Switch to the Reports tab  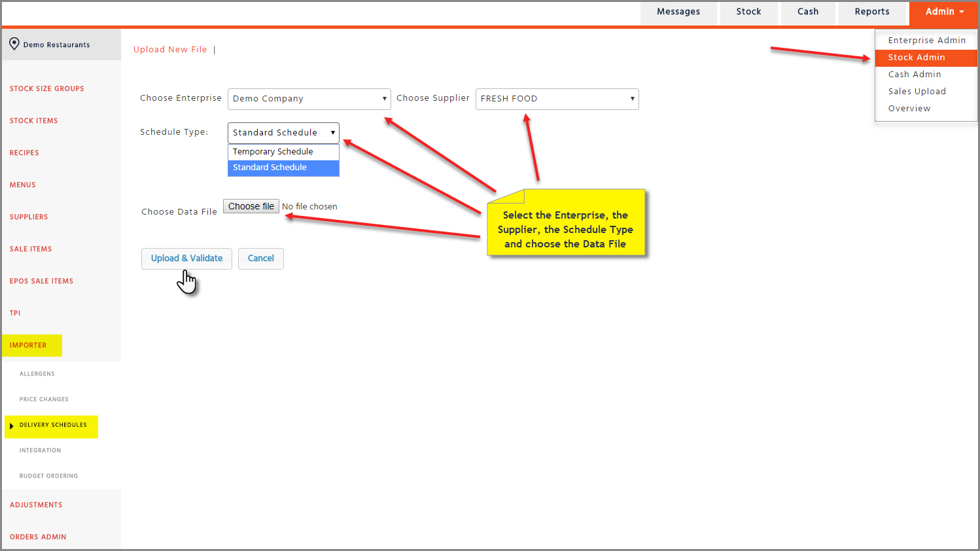click(871, 12)
